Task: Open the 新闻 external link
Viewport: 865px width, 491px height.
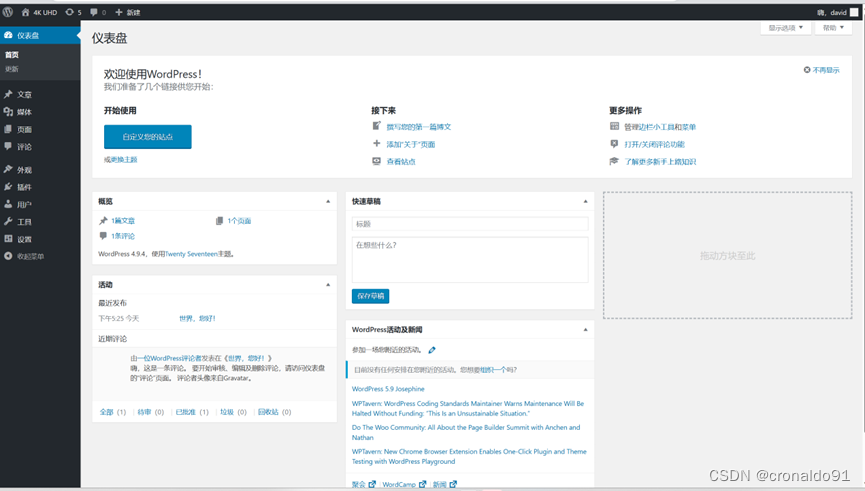Action: [445, 484]
